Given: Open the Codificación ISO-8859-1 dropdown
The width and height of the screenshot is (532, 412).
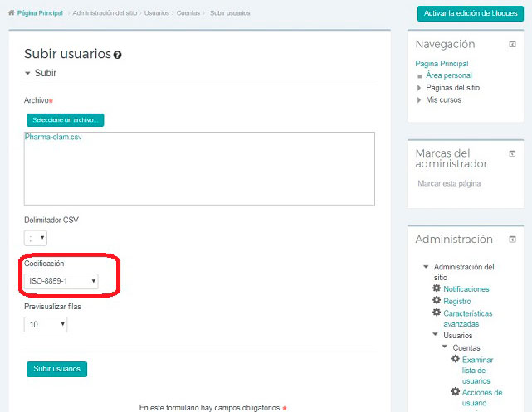Looking at the screenshot, I should click(x=61, y=281).
